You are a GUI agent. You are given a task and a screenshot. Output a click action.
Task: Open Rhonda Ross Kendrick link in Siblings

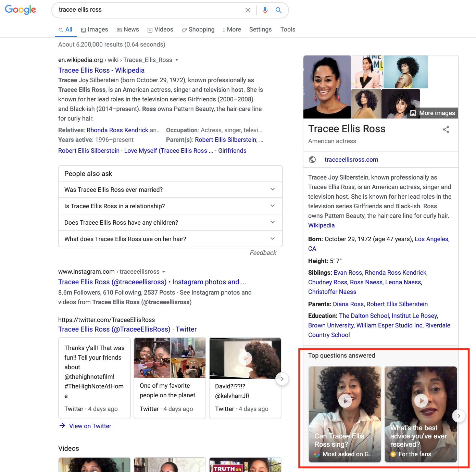(x=396, y=273)
